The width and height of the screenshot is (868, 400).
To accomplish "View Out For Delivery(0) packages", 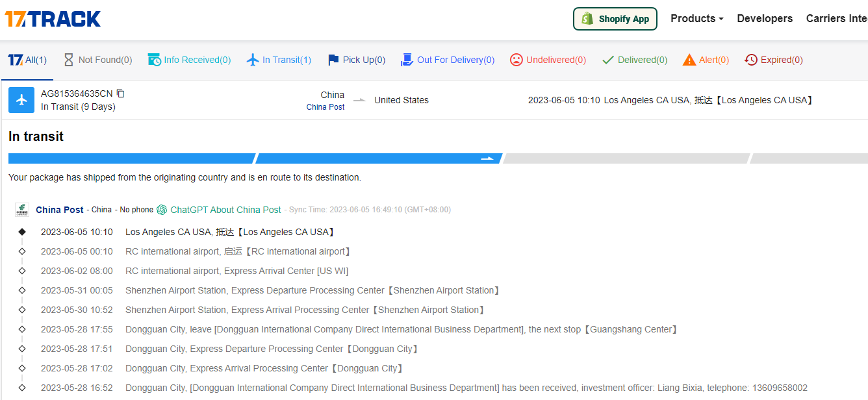I will pyautogui.click(x=448, y=60).
